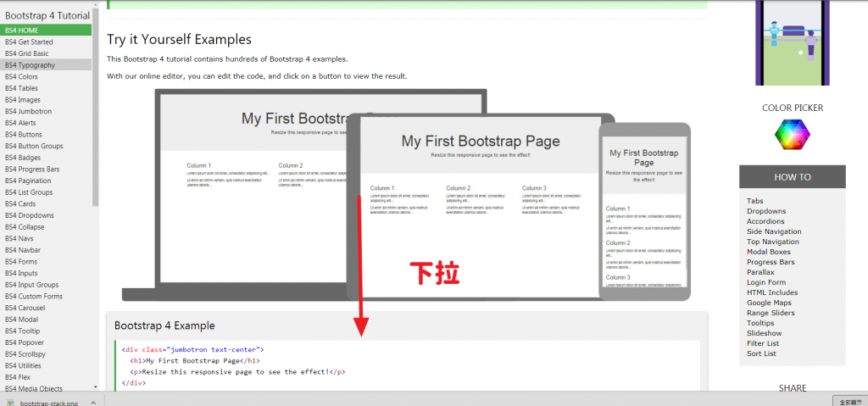Open the BS4 HOME sidebar item
Image resolution: width=868 pixels, height=406 pixels.
(x=46, y=31)
